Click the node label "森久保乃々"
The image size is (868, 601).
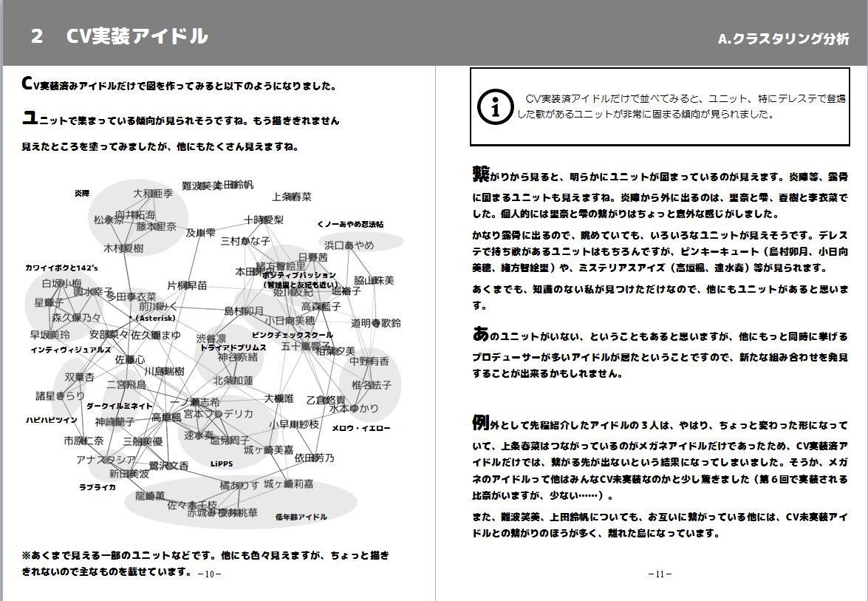tap(76, 318)
